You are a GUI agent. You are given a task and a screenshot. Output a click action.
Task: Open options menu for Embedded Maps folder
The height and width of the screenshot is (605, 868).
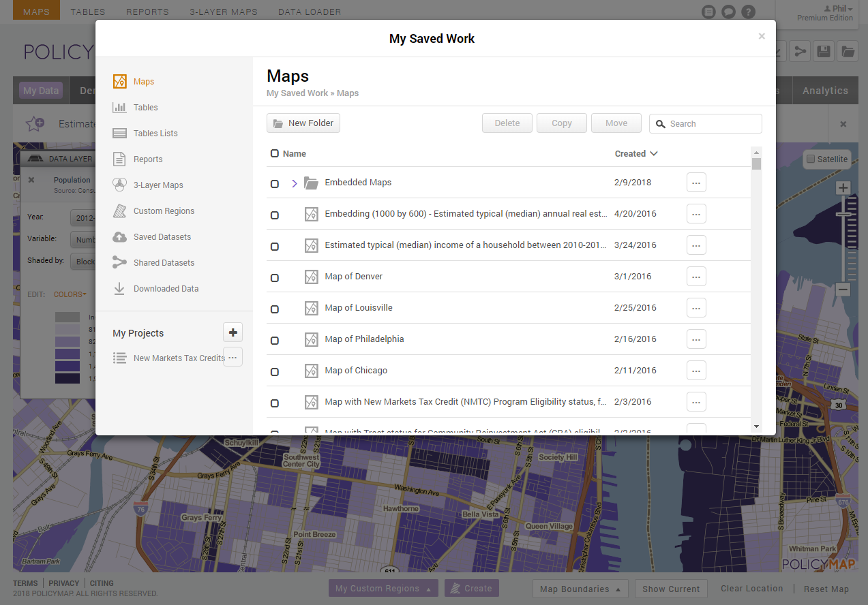click(696, 183)
